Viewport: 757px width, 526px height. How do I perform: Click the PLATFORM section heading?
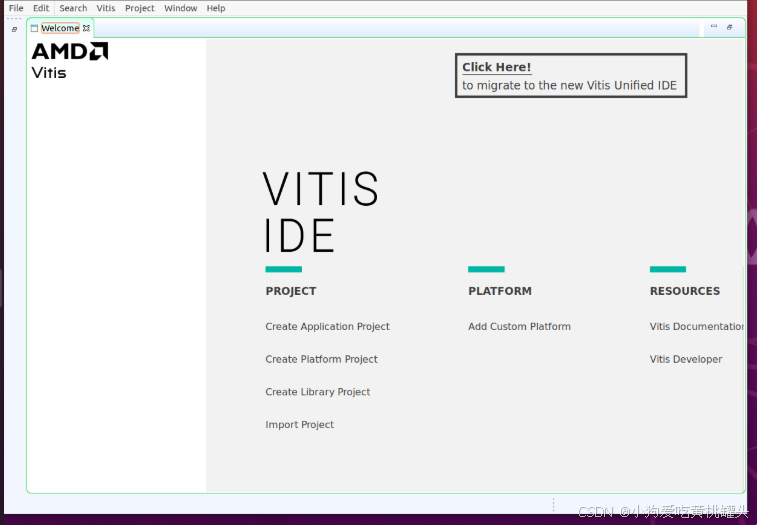pos(500,291)
